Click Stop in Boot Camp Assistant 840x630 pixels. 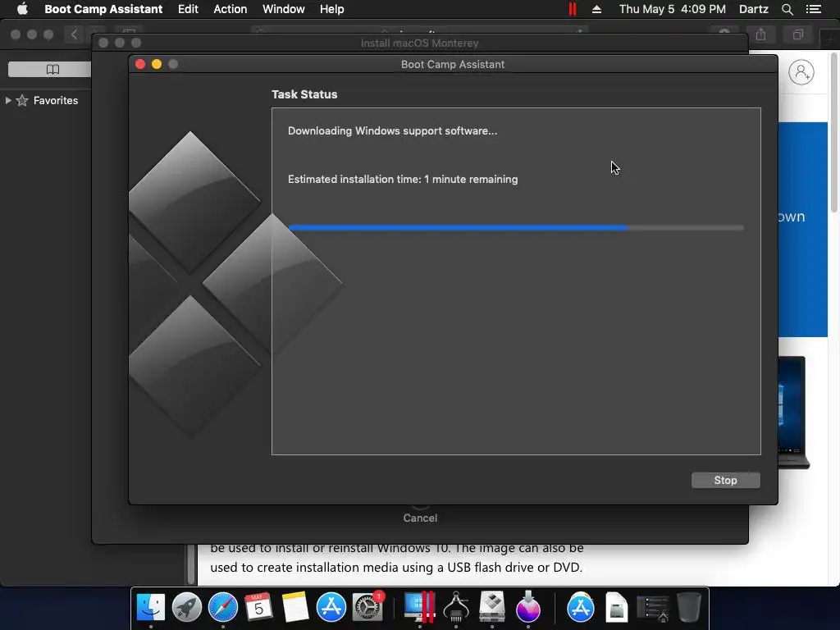(x=725, y=480)
